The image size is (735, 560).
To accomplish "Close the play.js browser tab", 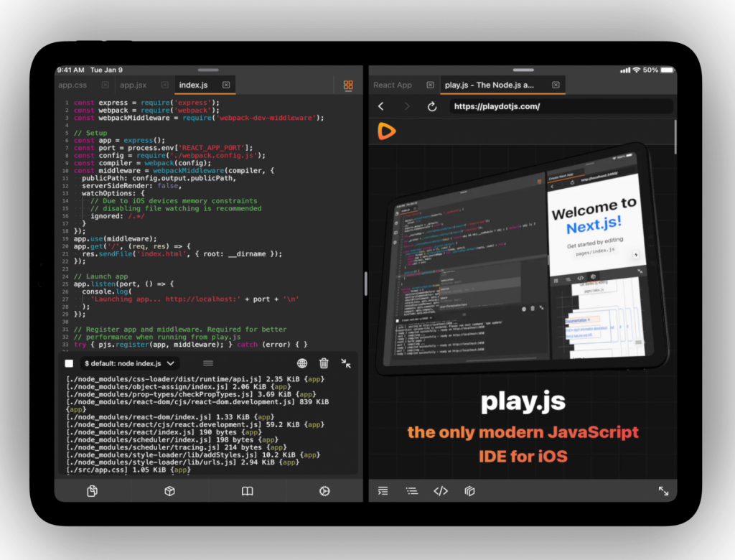I will tap(556, 85).
